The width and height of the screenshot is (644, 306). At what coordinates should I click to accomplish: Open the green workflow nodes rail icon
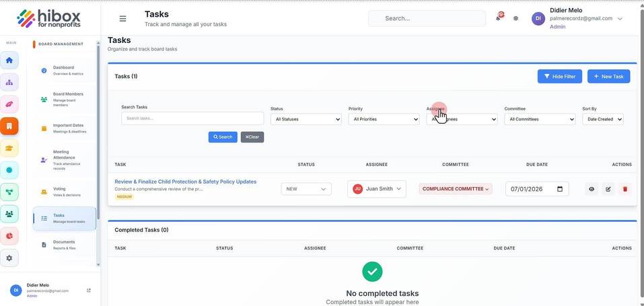click(x=9, y=192)
